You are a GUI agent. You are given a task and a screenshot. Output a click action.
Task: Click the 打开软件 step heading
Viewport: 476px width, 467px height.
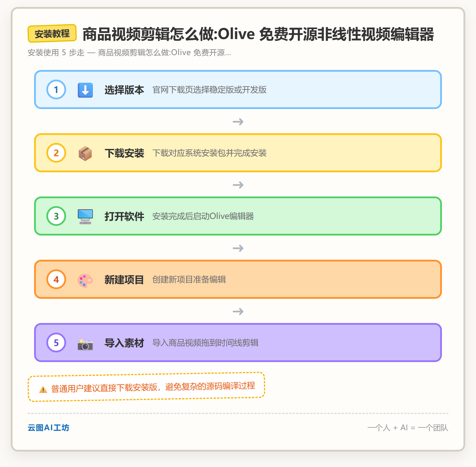coord(124,216)
